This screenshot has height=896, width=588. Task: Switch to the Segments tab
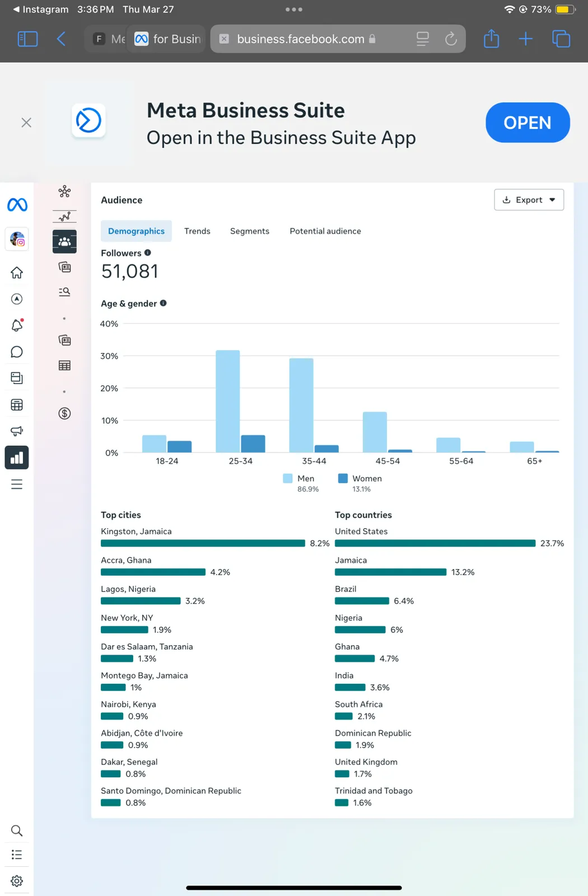pos(250,231)
